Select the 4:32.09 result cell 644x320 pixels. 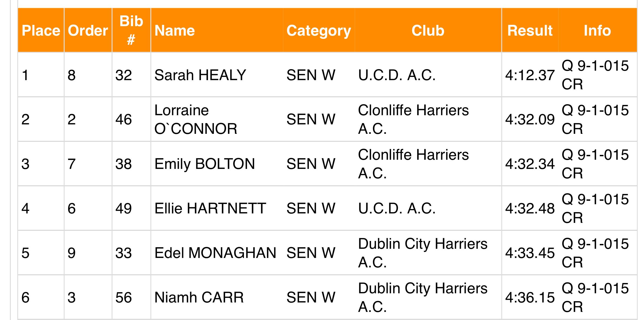(530, 119)
